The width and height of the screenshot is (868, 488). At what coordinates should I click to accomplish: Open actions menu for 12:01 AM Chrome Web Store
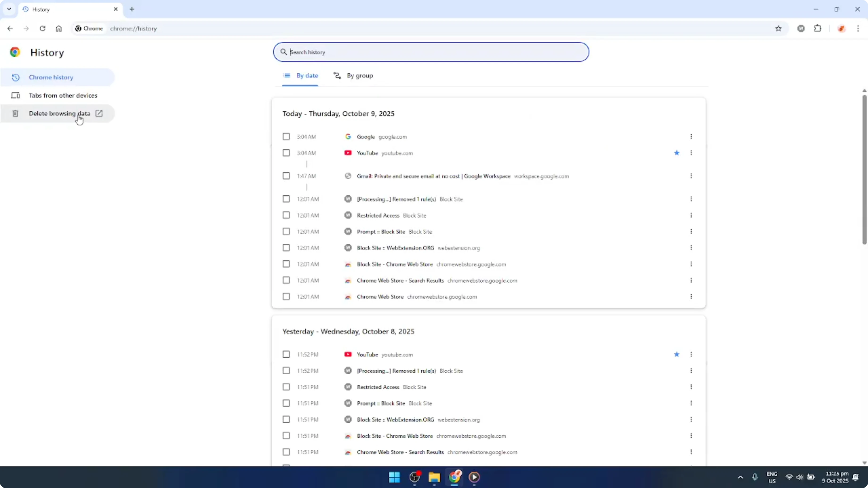click(x=691, y=296)
